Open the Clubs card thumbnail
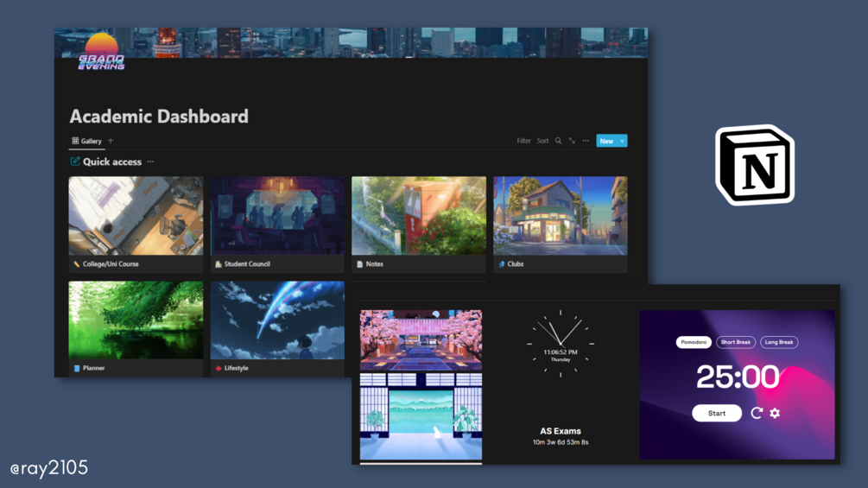This screenshot has width=868, height=488. tap(561, 216)
